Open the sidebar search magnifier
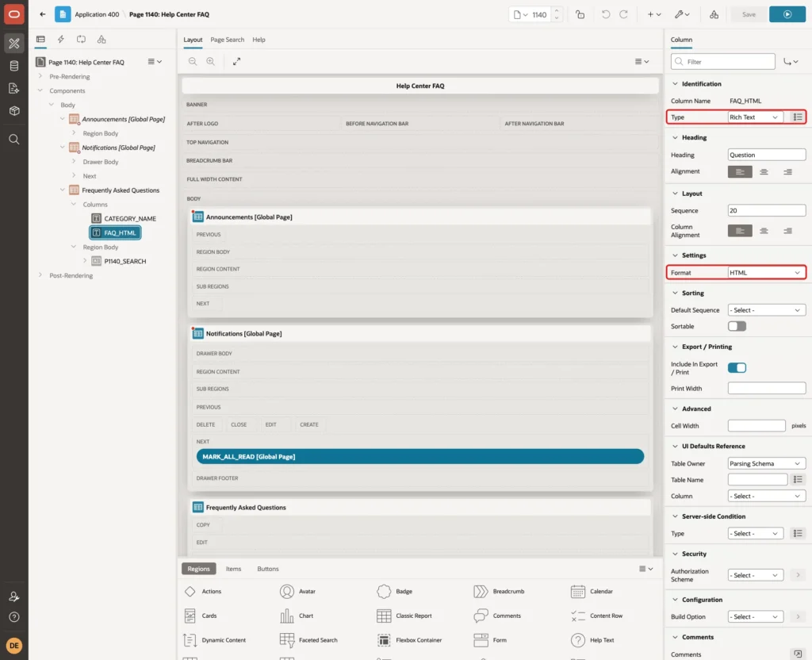 [x=14, y=139]
